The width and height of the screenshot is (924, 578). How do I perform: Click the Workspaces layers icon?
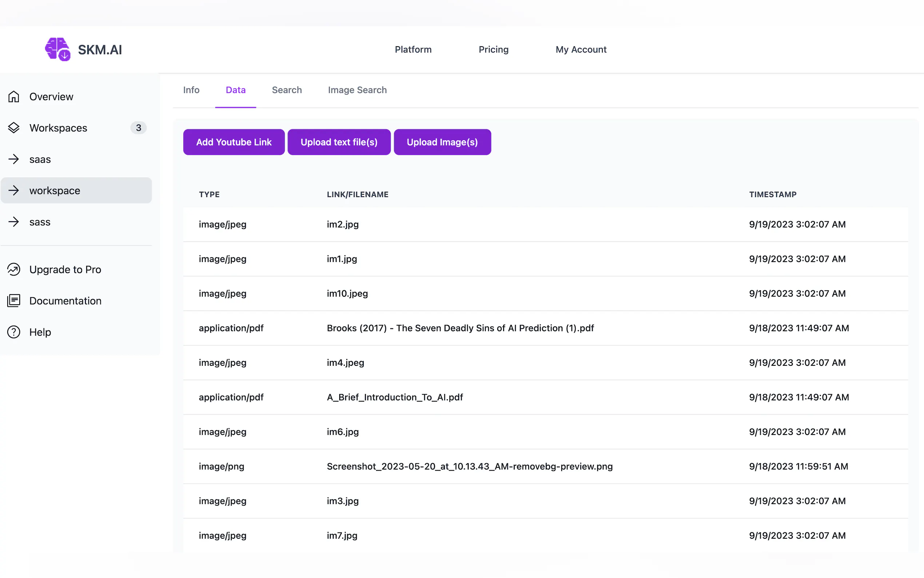(14, 128)
